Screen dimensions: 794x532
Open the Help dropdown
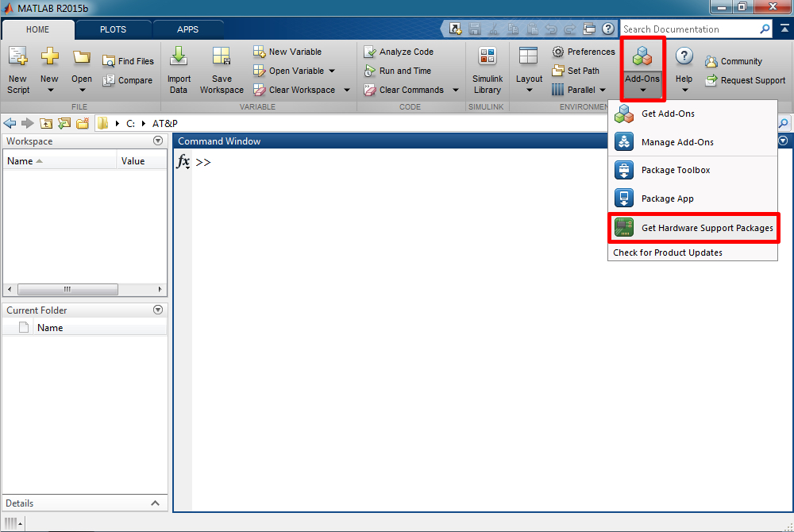coord(684,70)
